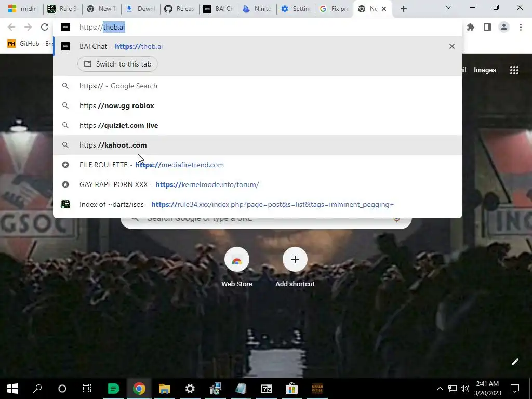Viewport: 532px width, 399px height.
Task: Expand the tab search chevron
Action: click(448, 7)
